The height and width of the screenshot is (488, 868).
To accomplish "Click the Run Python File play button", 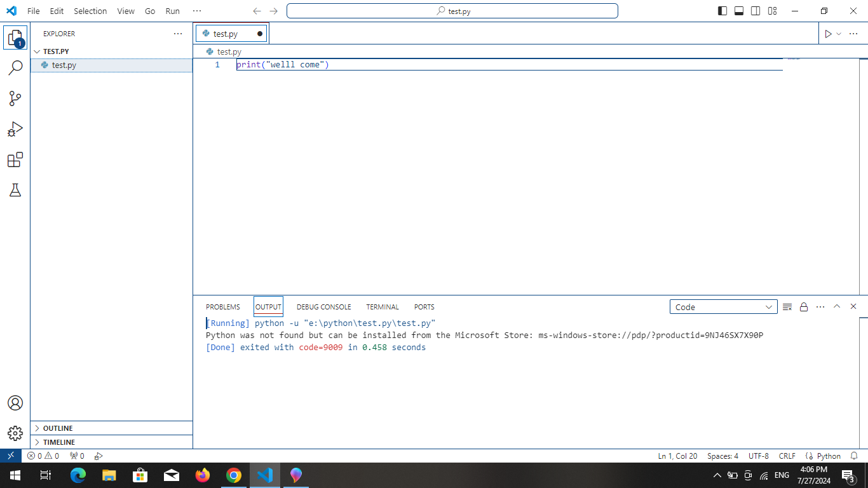I will click(x=828, y=34).
